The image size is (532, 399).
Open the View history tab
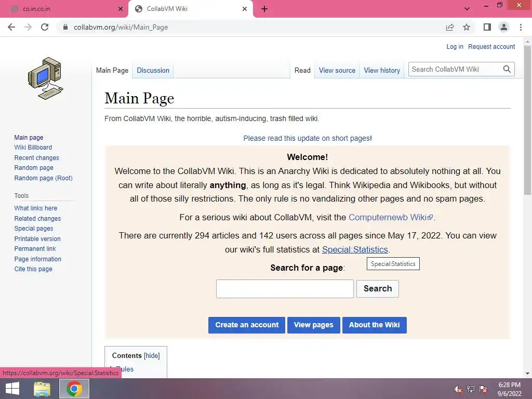(382, 70)
